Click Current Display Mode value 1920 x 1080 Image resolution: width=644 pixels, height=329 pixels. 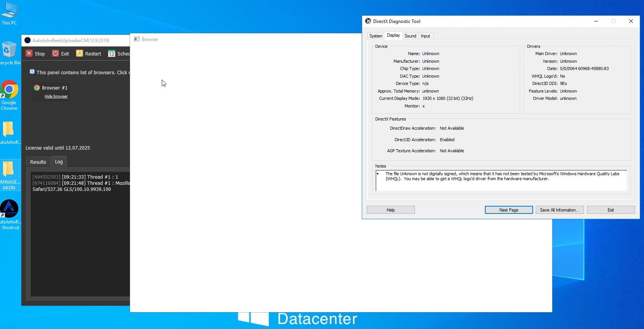coord(448,99)
